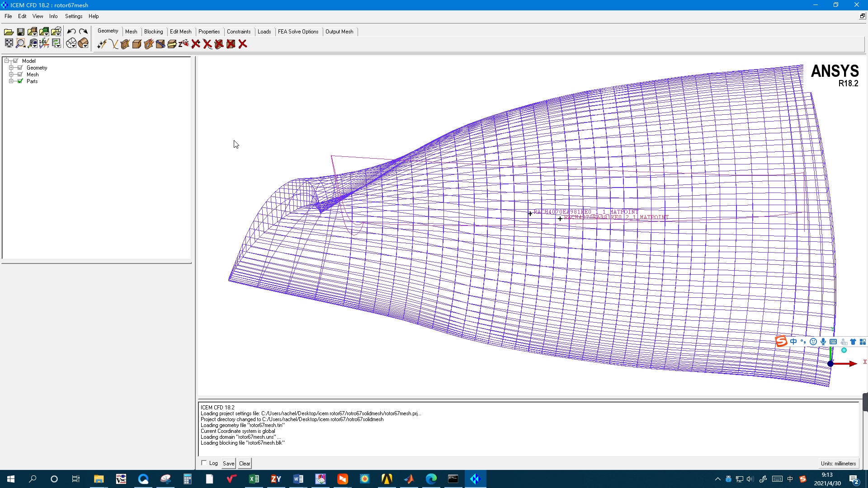Click the Delete Surface icon
This screenshot has height=488, width=868.
tap(219, 44)
